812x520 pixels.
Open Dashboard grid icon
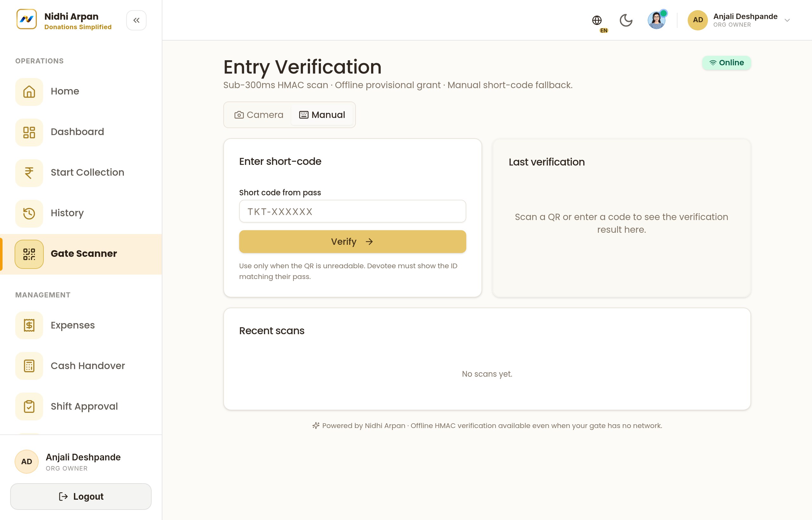pyautogui.click(x=29, y=132)
